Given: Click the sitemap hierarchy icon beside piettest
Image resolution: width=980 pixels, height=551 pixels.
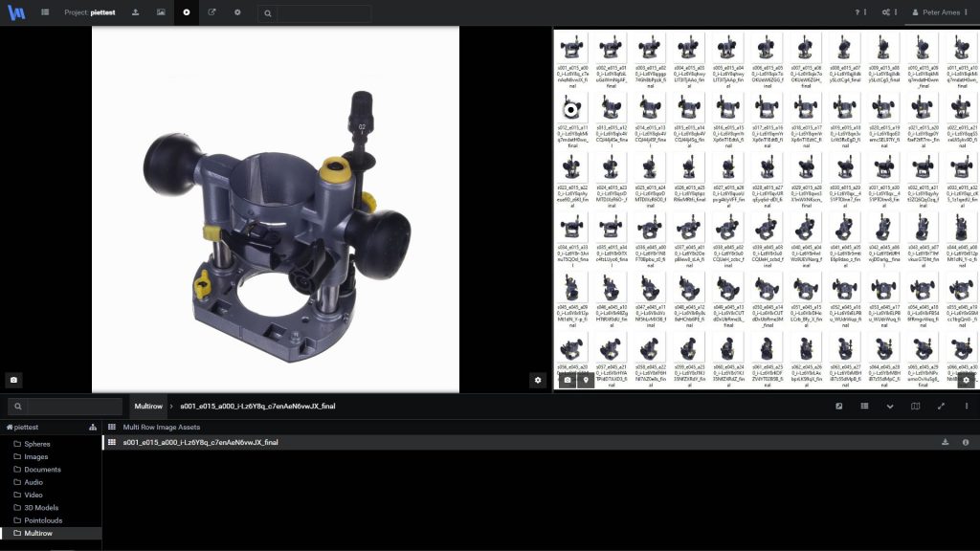Looking at the screenshot, I should pyautogui.click(x=93, y=428).
